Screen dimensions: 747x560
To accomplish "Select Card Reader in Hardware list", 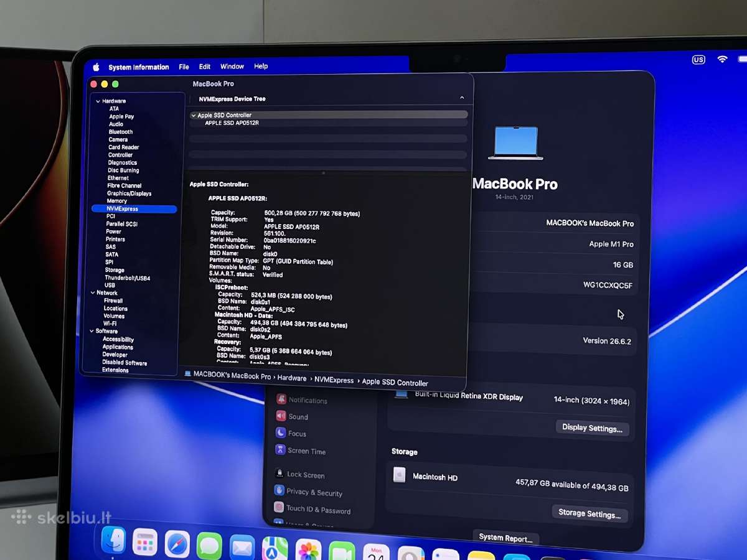I will [x=123, y=147].
